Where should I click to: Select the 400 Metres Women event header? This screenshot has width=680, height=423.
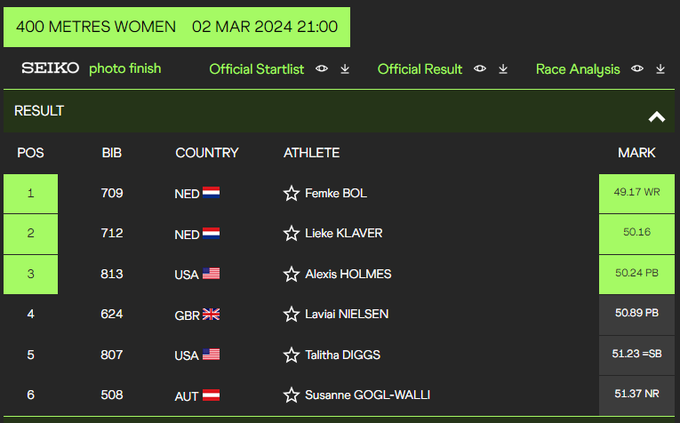tap(177, 27)
